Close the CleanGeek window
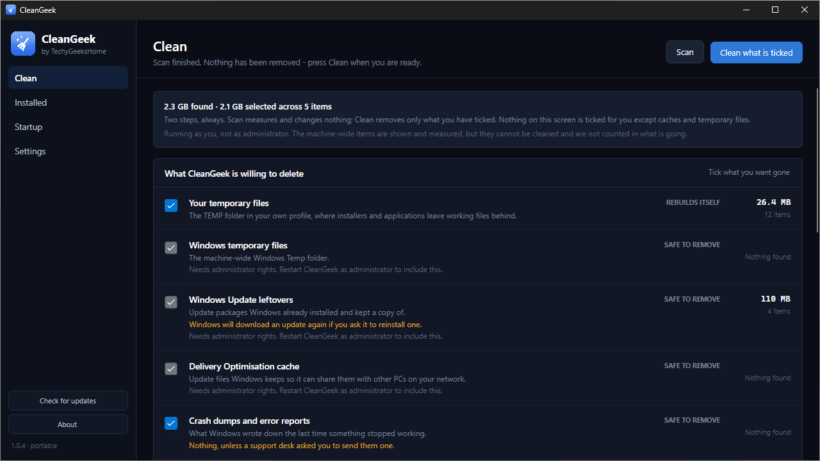 click(x=804, y=10)
